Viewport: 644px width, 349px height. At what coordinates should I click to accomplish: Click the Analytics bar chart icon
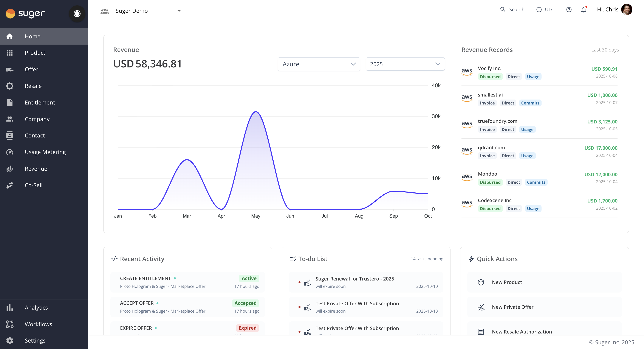click(x=10, y=307)
